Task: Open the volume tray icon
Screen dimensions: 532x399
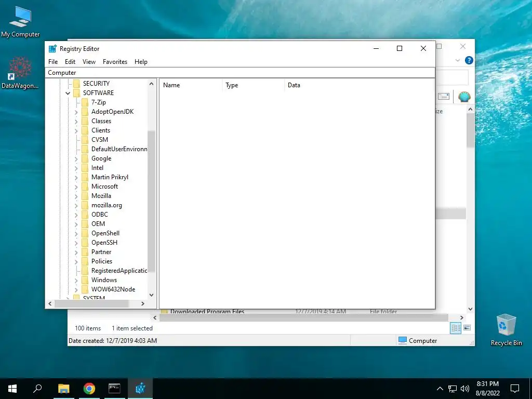Action: coord(465,389)
